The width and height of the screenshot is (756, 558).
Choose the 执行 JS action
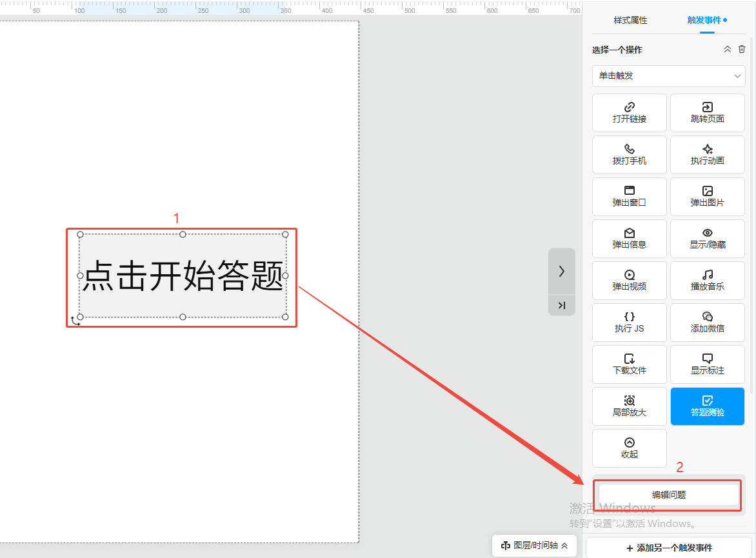click(x=629, y=322)
